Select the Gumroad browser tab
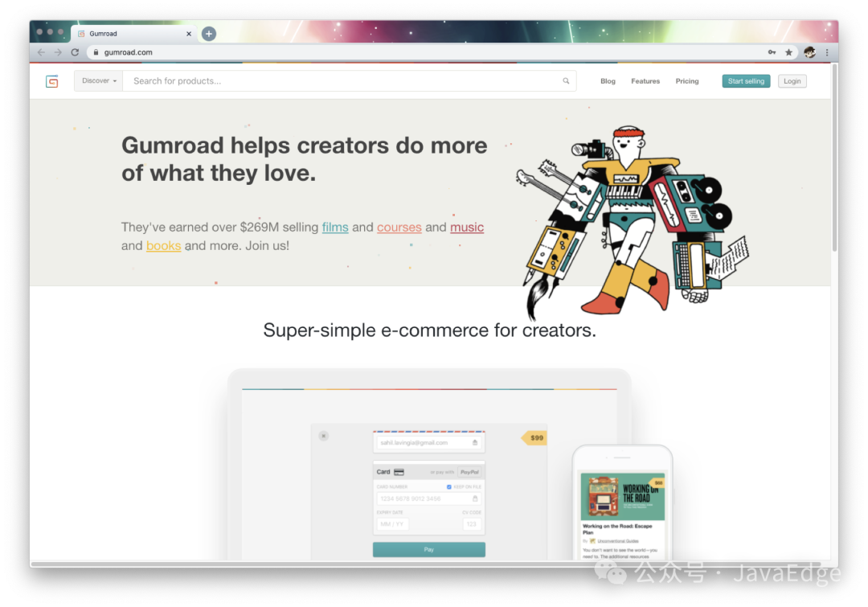Image resolution: width=868 pixels, height=607 pixels. click(x=133, y=34)
